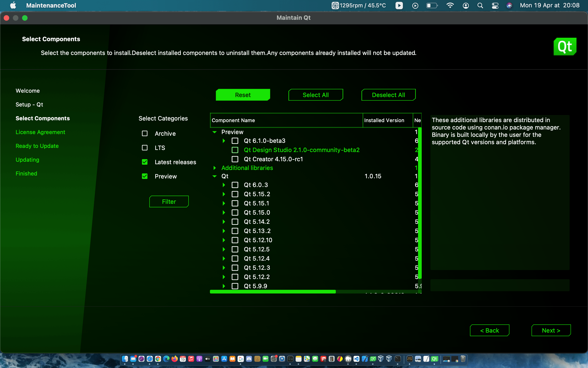Screen dimensions: 588x368
Task: Expand the Qt 5.9.9 node arrow
Action: 224,286
